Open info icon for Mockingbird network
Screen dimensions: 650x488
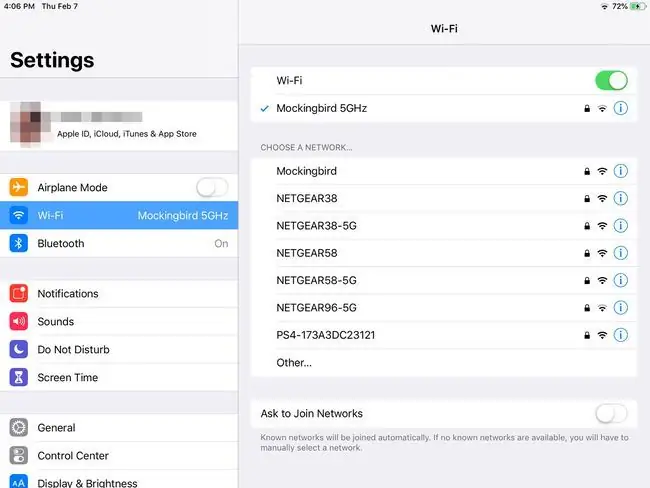coord(620,171)
